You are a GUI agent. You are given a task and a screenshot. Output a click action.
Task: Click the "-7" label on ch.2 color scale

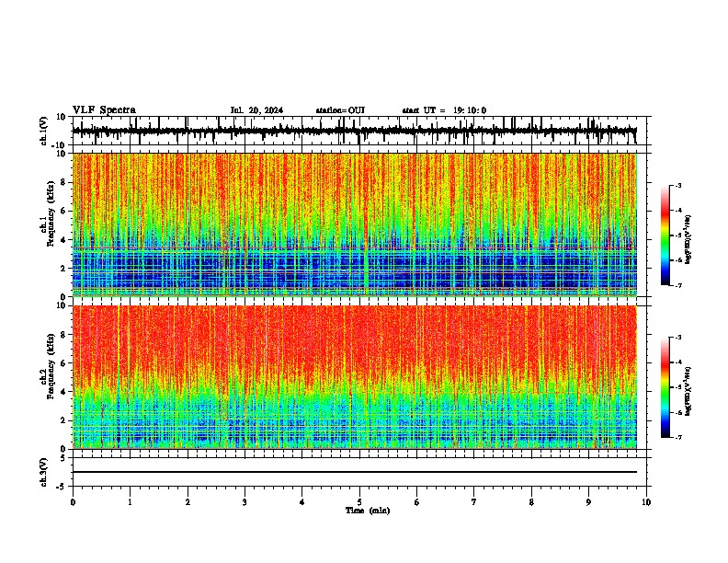[677, 438]
